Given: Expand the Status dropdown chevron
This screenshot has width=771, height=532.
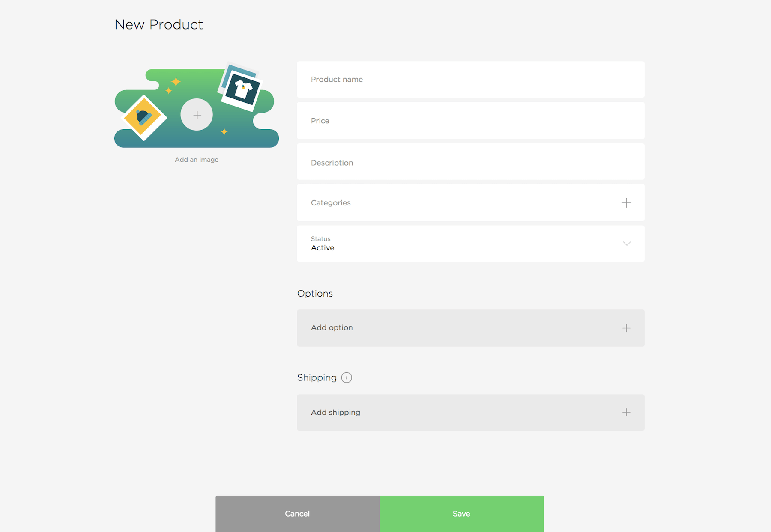Looking at the screenshot, I should tap(626, 244).
